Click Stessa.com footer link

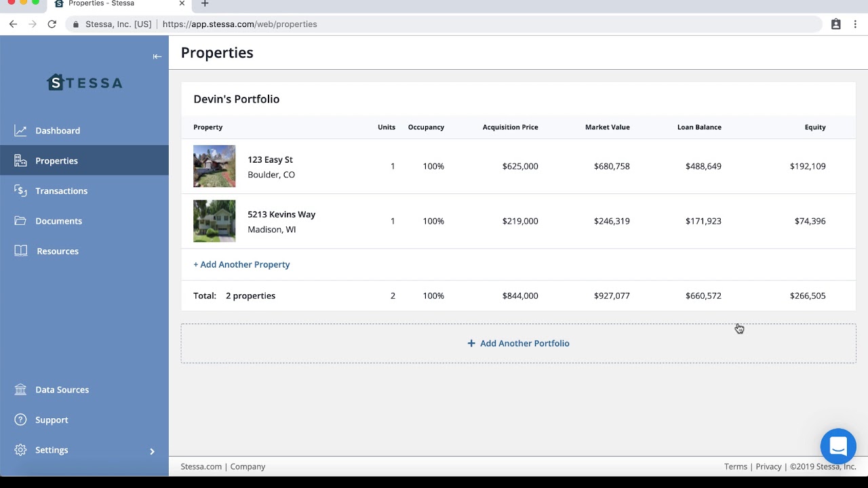201,466
